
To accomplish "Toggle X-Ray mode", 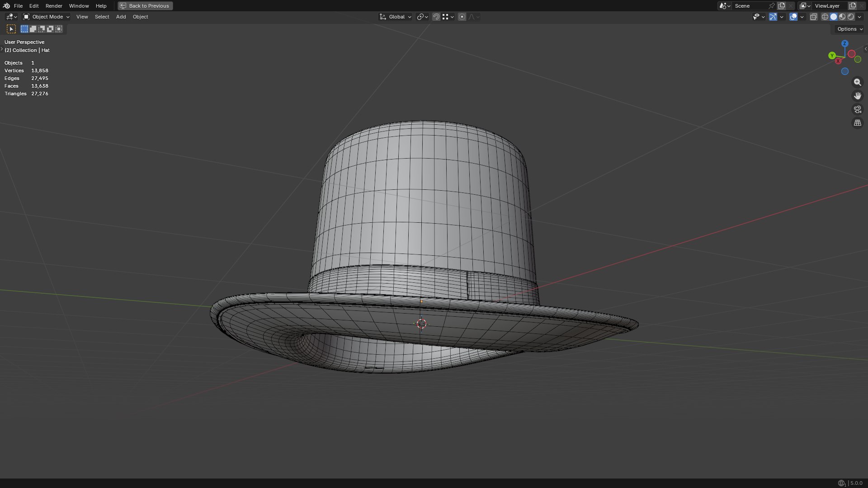I will [814, 17].
